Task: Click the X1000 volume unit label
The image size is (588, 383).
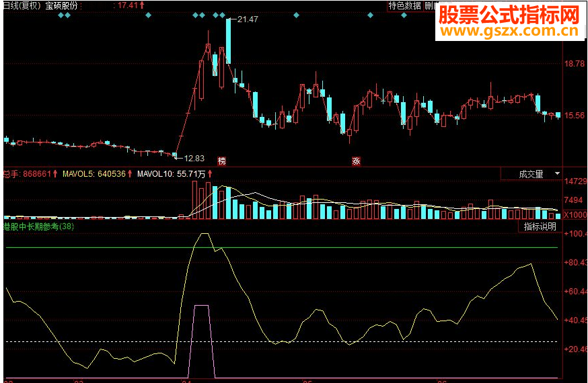Action: [x=575, y=215]
